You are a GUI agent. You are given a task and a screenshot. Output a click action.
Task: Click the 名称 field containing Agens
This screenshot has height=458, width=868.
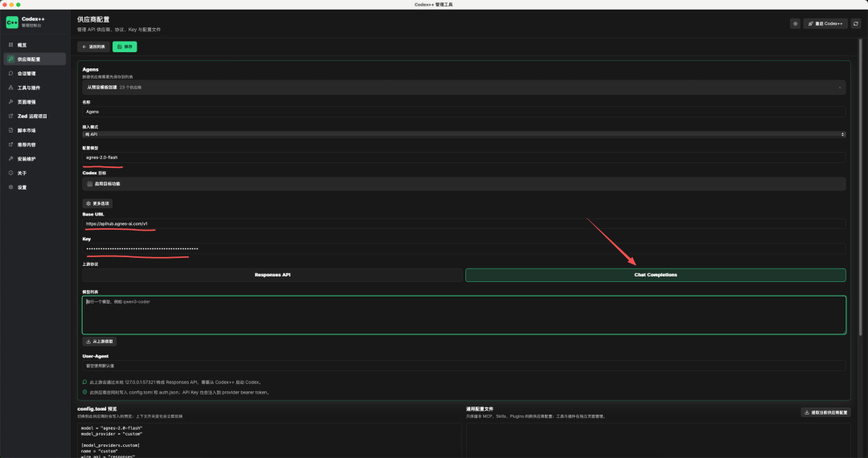(x=464, y=112)
